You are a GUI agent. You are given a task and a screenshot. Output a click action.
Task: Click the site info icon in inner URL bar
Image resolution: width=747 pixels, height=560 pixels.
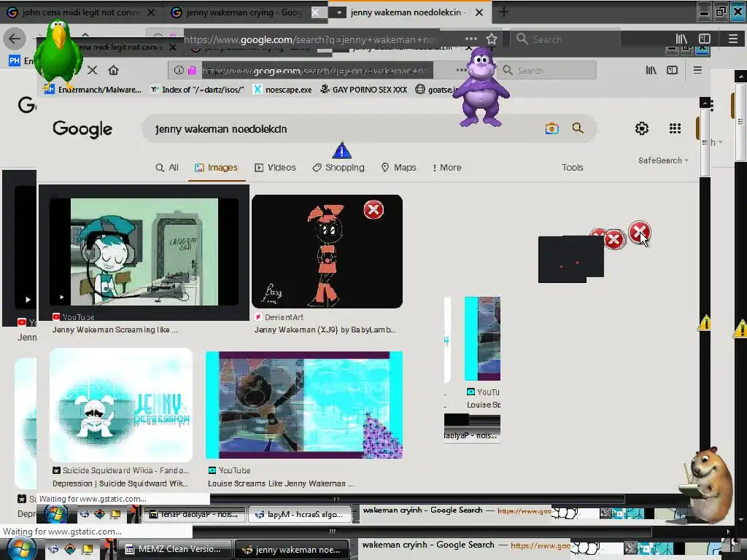[x=179, y=71]
